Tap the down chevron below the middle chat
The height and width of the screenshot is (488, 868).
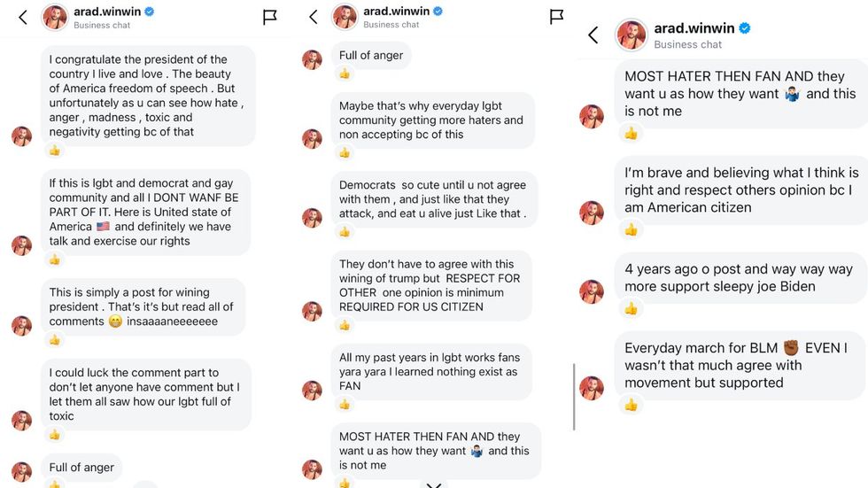(x=434, y=484)
